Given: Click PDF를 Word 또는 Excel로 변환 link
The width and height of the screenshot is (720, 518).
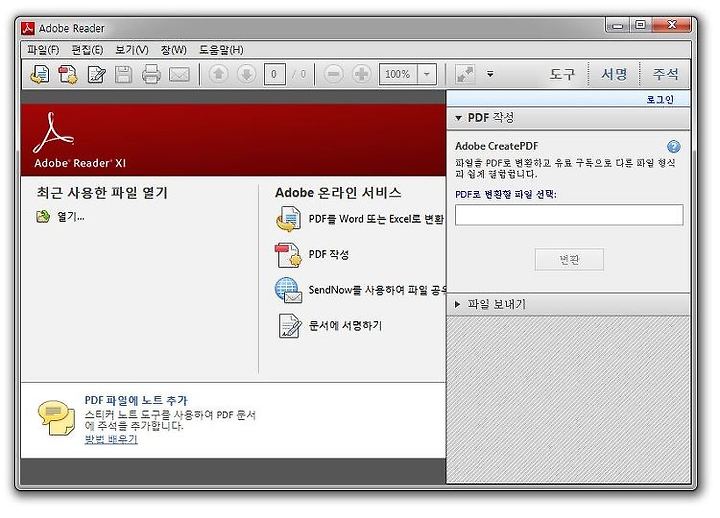Looking at the screenshot, I should coord(376,219).
